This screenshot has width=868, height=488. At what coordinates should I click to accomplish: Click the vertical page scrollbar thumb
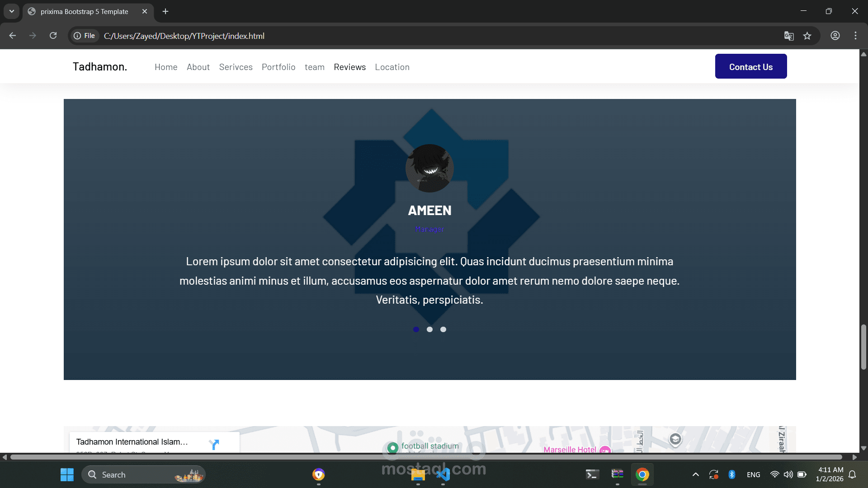[x=863, y=347]
